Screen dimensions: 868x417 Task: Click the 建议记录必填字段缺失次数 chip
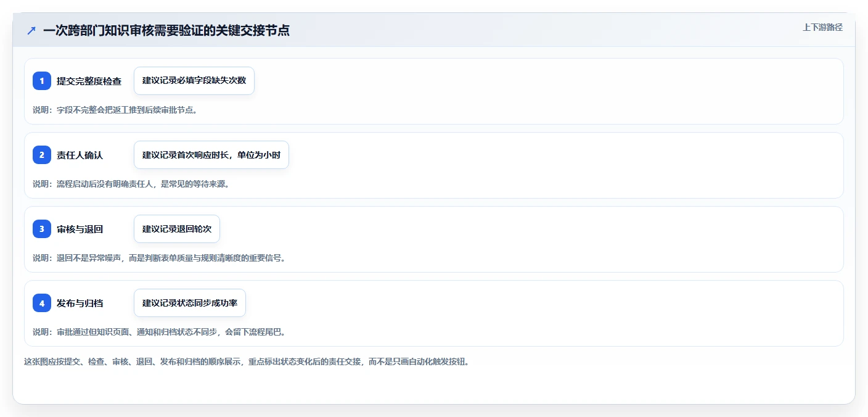[194, 81]
